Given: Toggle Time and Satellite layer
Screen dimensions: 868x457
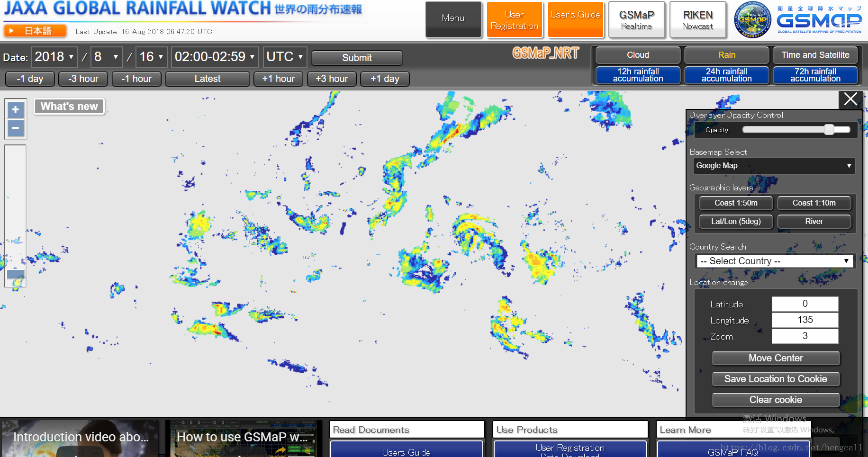Looking at the screenshot, I should tap(815, 55).
